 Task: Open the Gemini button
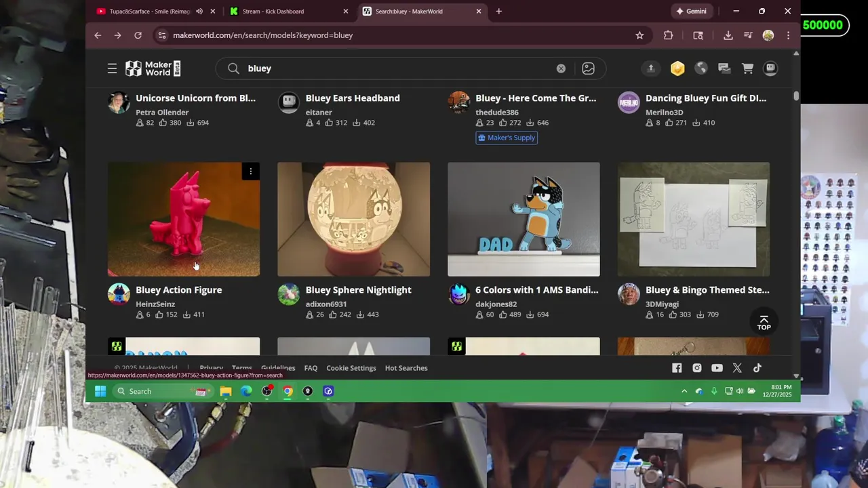pos(692,12)
